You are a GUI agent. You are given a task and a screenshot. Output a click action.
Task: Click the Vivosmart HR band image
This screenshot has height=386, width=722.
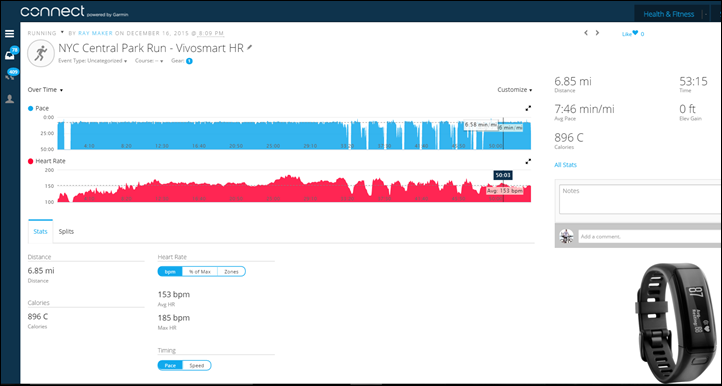point(677,323)
